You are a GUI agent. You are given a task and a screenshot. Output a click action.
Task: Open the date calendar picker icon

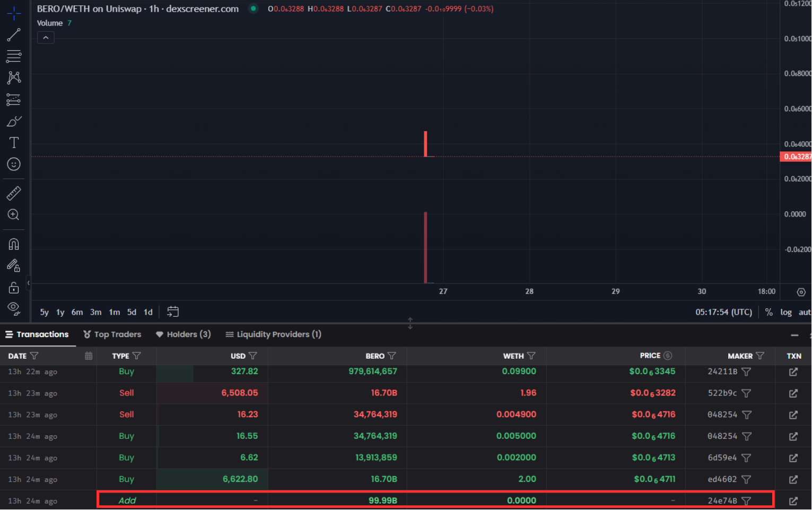coord(89,356)
